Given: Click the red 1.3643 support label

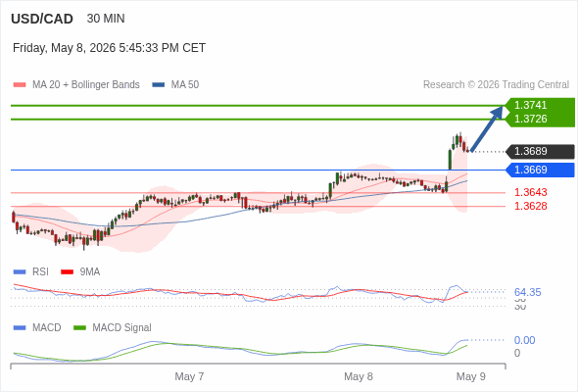Looking at the screenshot, I should click(x=530, y=192).
